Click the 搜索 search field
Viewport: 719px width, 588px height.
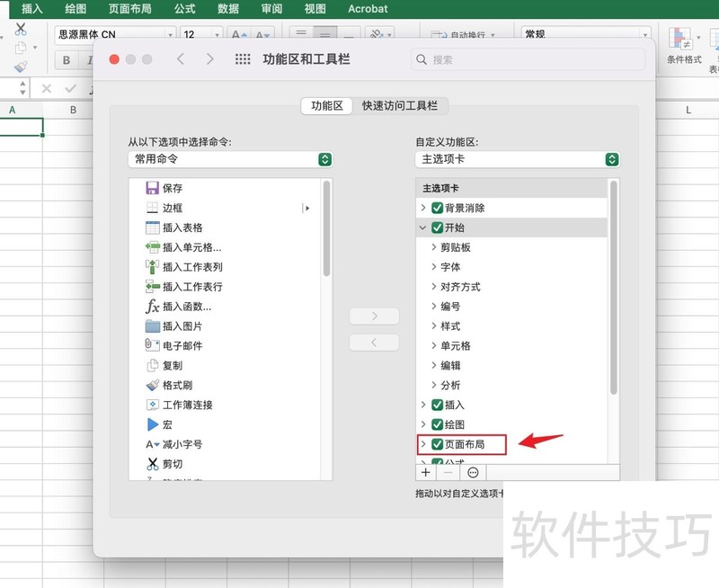(x=528, y=59)
